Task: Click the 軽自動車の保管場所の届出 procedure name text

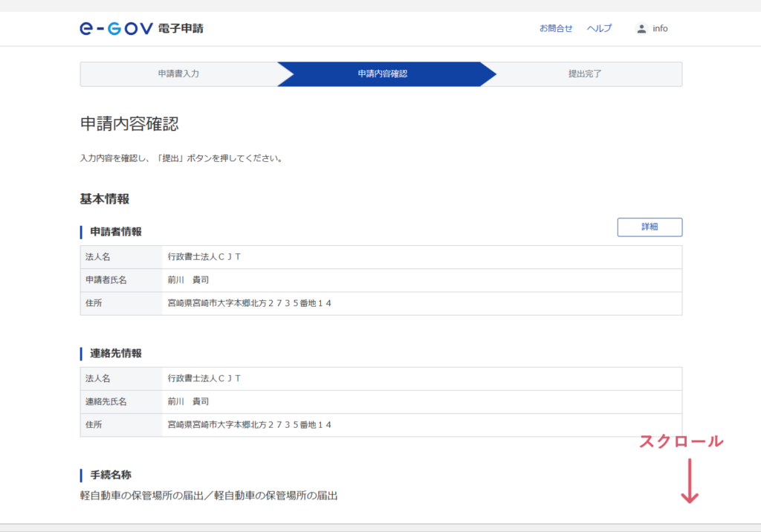Action: (x=213, y=496)
